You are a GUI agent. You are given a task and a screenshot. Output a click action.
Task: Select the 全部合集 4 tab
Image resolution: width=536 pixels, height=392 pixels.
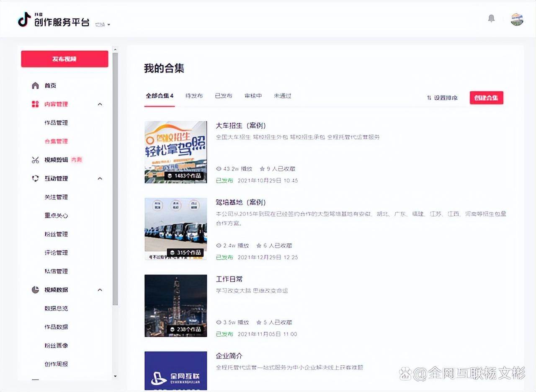coord(160,95)
